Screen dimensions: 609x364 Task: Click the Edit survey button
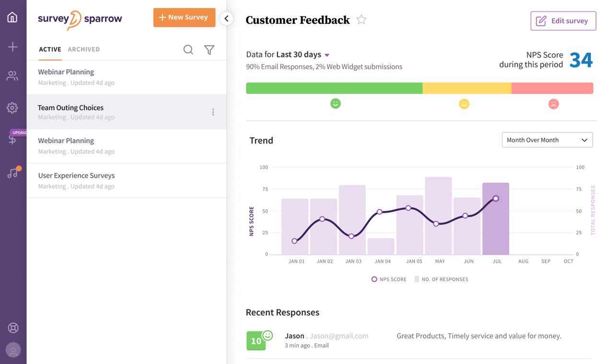(x=563, y=21)
